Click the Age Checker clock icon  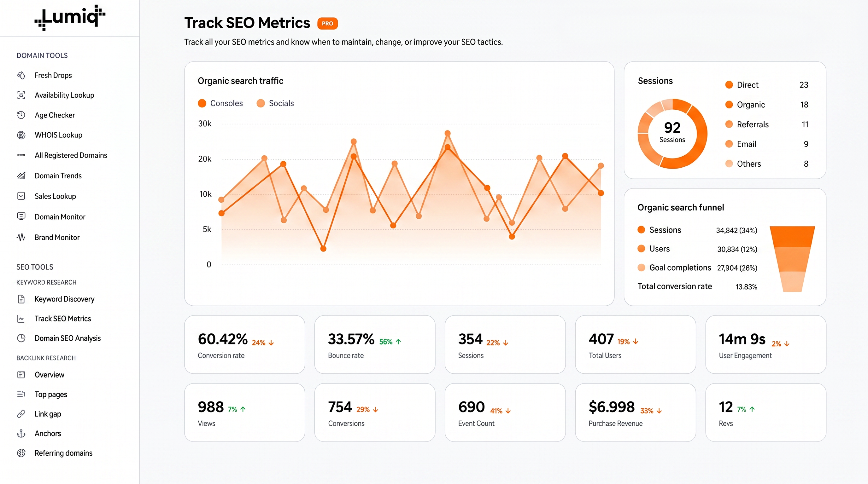click(21, 115)
